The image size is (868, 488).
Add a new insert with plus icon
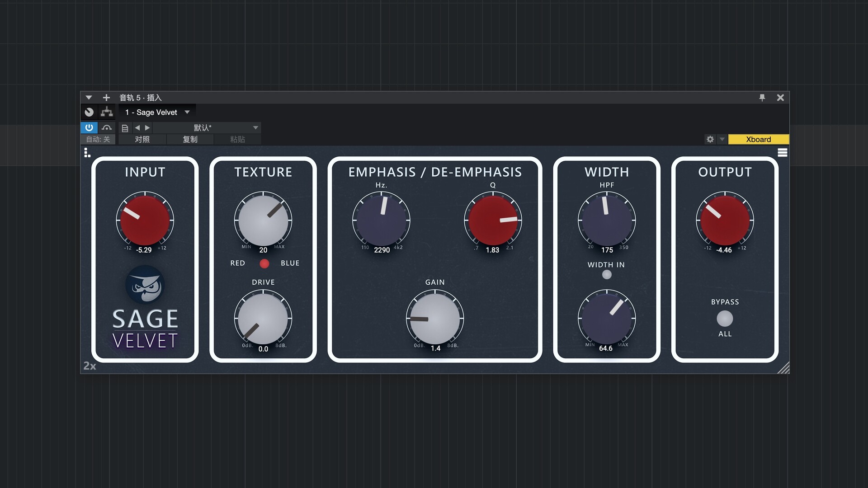[106, 98]
